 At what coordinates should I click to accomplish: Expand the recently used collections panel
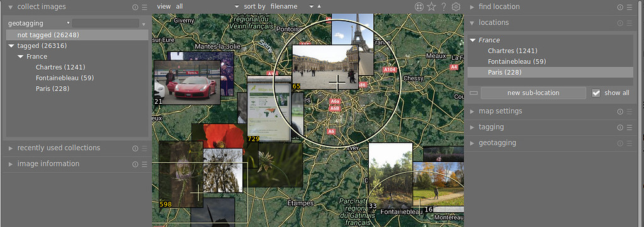coord(11,148)
